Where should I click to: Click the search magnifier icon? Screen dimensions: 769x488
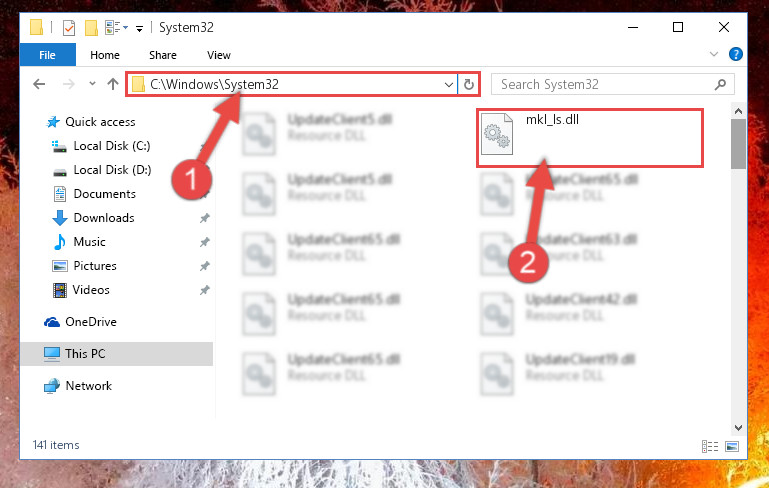point(720,84)
